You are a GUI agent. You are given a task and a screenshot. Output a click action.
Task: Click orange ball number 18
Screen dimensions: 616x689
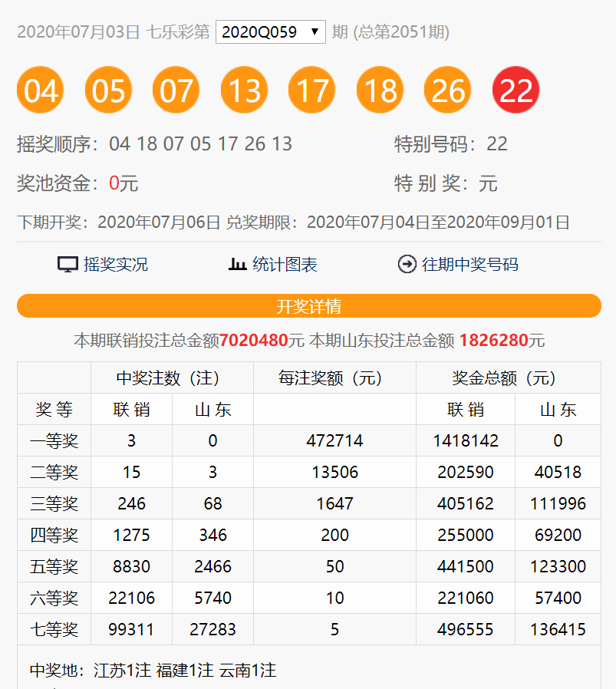click(380, 90)
